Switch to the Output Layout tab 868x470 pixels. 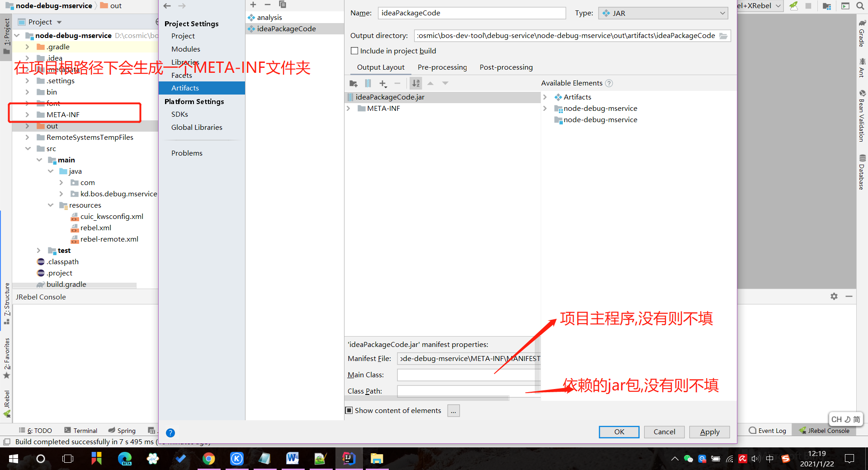click(381, 67)
